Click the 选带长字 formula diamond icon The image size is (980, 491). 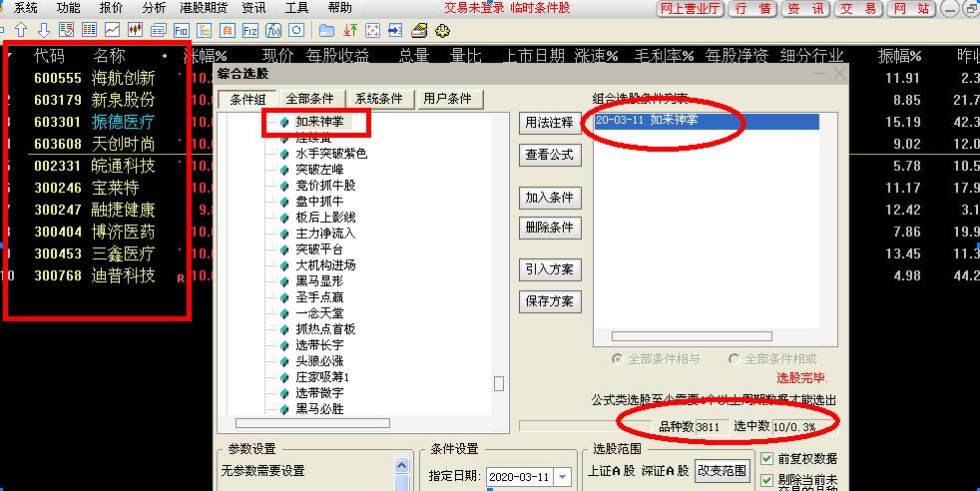285,345
